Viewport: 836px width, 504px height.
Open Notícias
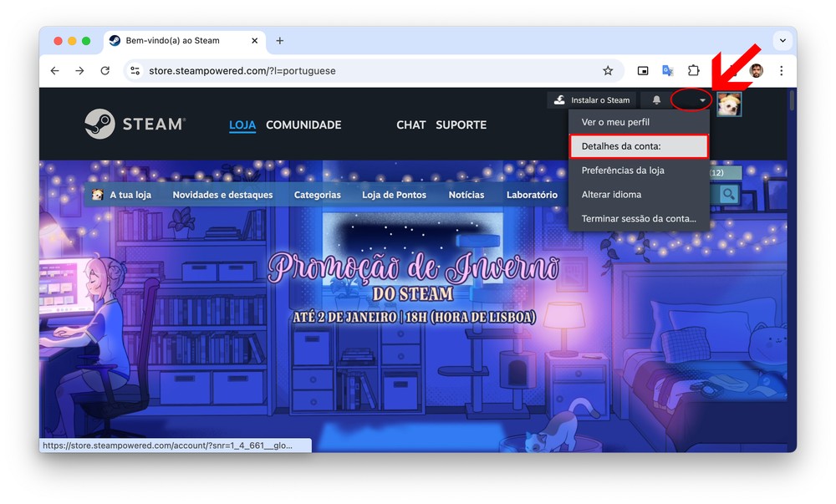[466, 195]
